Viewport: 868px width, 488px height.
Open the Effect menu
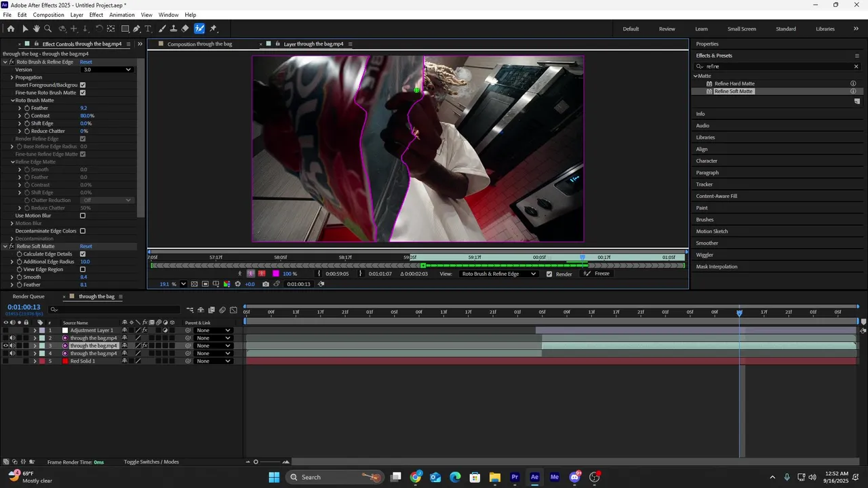click(96, 15)
